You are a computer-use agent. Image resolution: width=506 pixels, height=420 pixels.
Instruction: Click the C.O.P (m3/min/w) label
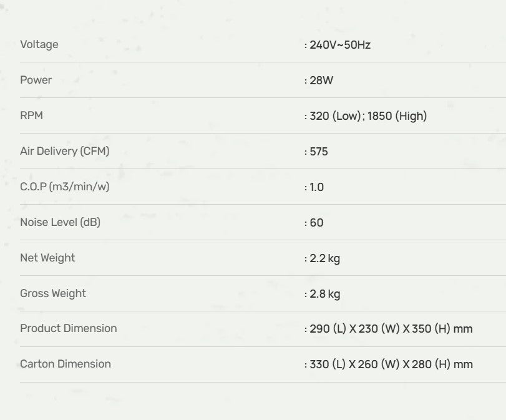(x=65, y=187)
